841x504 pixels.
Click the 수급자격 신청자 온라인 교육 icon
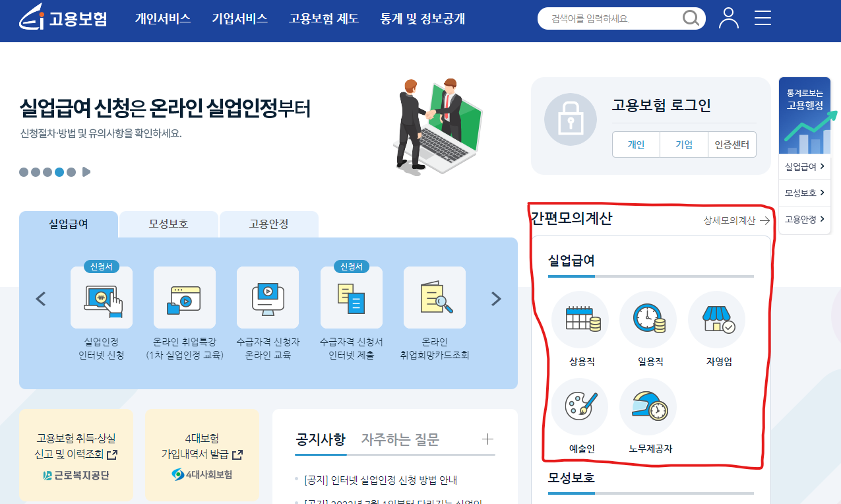tap(268, 298)
